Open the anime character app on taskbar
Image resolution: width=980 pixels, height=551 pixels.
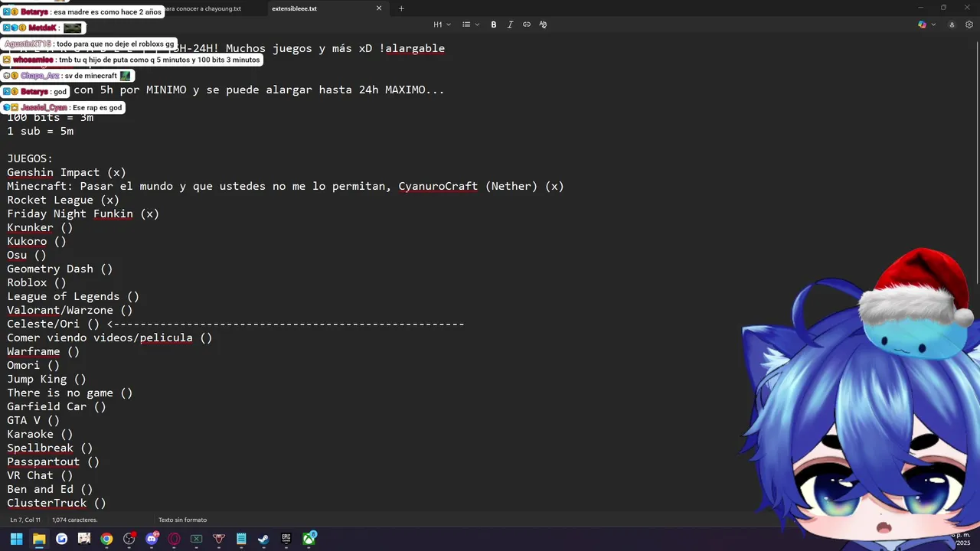(x=84, y=539)
